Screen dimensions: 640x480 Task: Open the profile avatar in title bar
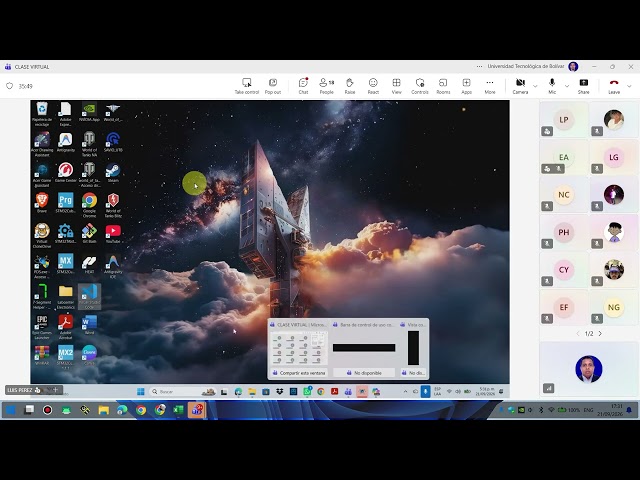click(573, 67)
